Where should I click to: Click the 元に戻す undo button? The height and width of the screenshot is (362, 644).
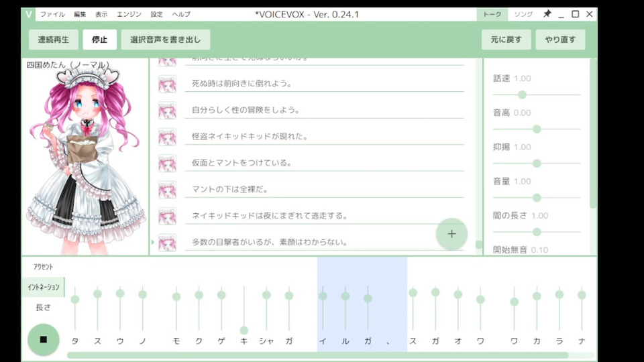click(506, 40)
